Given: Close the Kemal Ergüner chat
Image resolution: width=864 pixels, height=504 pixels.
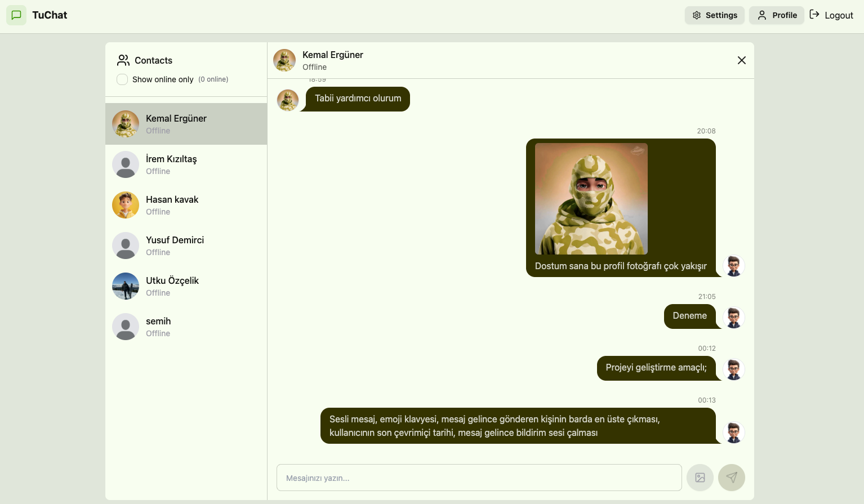Looking at the screenshot, I should point(741,60).
